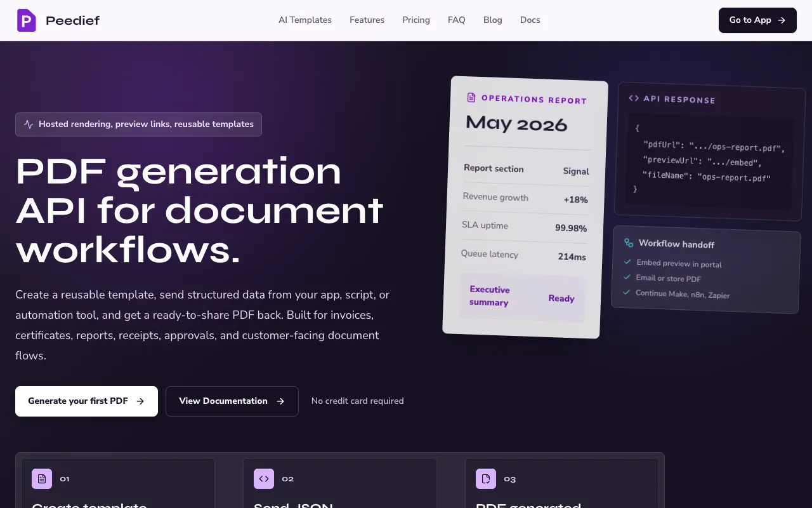Click the +18% value
Image resolution: width=812 pixels, height=508 pixels.
[576, 199]
